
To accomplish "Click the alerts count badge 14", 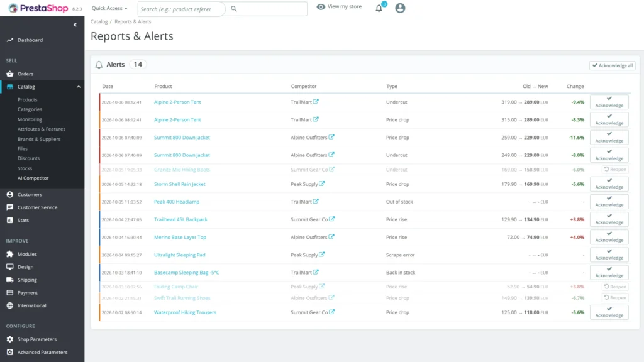I will (138, 65).
